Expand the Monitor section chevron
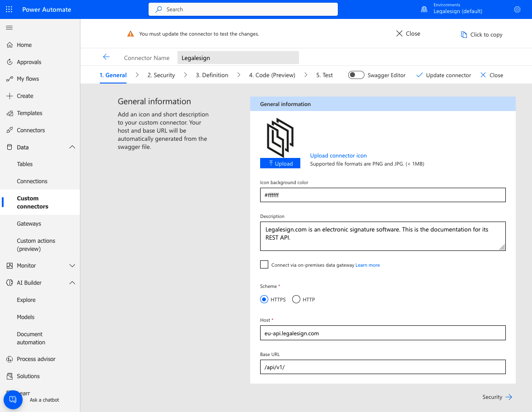The height and width of the screenshot is (412, 532). click(x=72, y=265)
